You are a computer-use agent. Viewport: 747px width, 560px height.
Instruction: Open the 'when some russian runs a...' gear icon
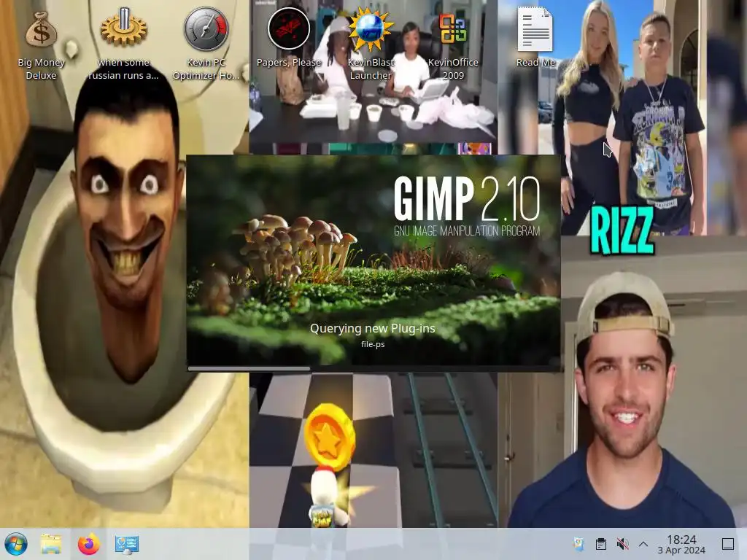coord(123,44)
